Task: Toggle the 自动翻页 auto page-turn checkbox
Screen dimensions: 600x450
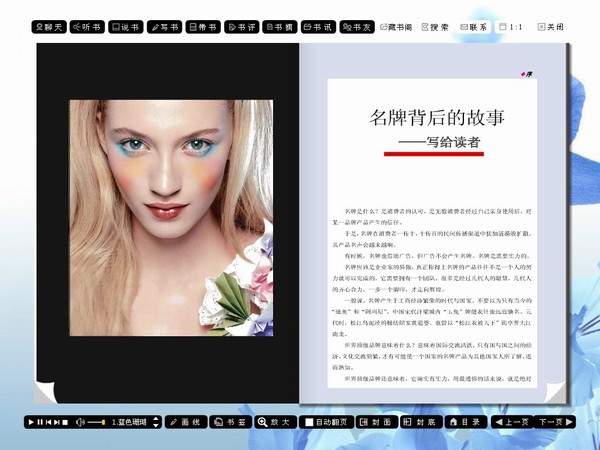Action: pos(309,422)
